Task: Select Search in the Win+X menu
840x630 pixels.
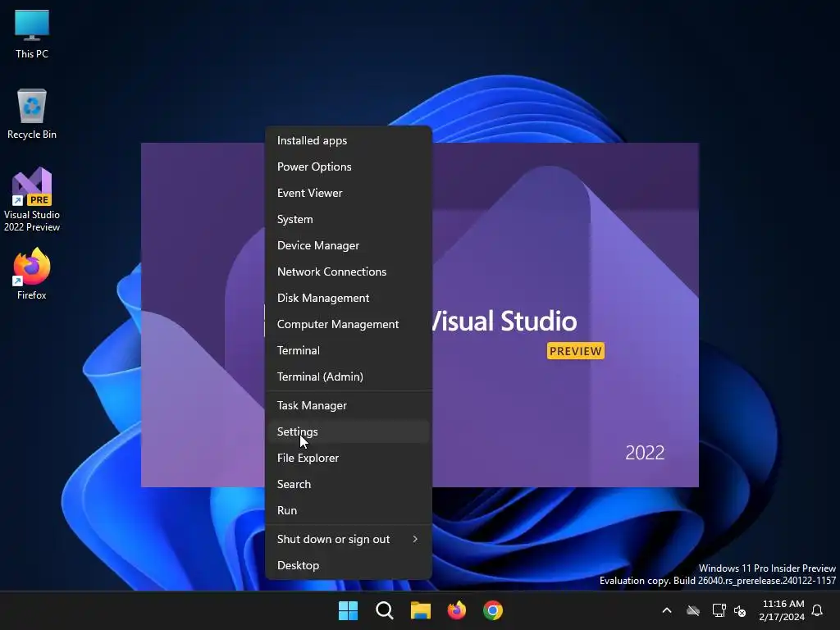Action: [348, 484]
